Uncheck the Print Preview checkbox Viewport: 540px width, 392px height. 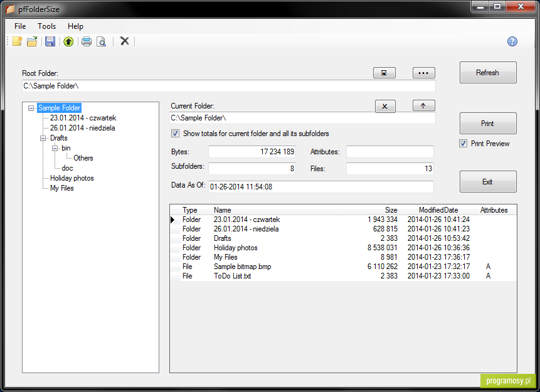(x=463, y=143)
